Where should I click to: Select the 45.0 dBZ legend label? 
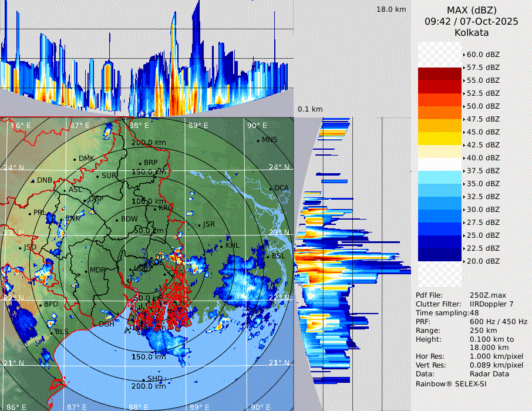tap(483, 132)
